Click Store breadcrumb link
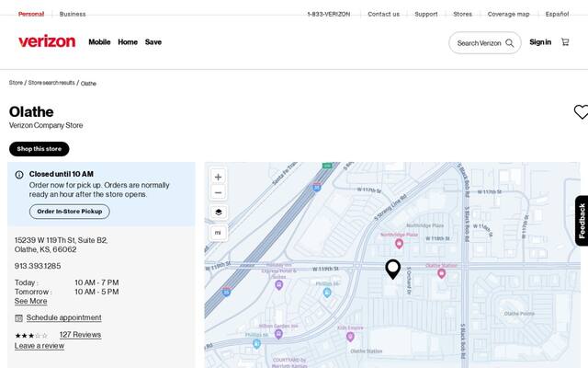The image size is (588, 368). tap(16, 83)
